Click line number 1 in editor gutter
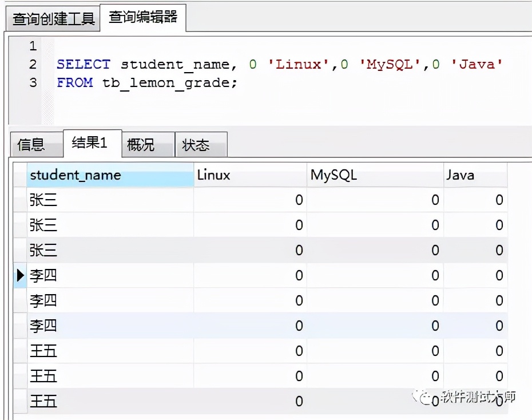This screenshot has height=420, width=532. point(33,46)
